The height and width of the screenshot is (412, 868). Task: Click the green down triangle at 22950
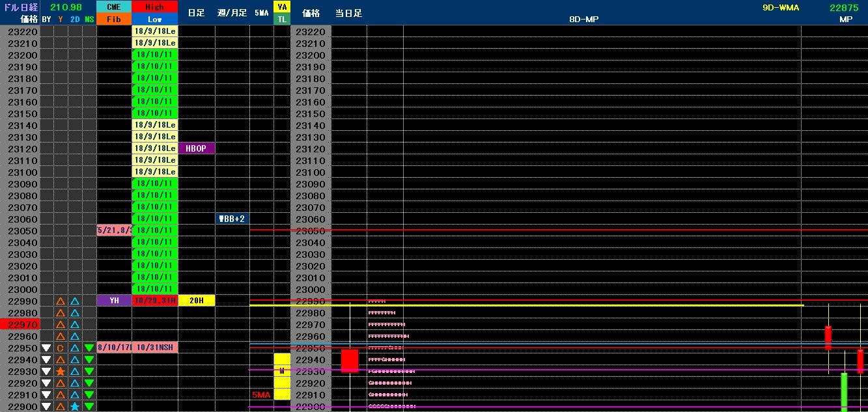click(x=89, y=348)
